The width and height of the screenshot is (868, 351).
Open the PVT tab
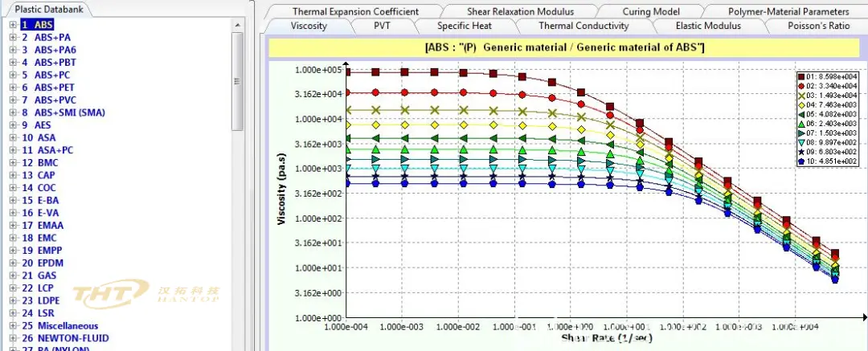(382, 26)
